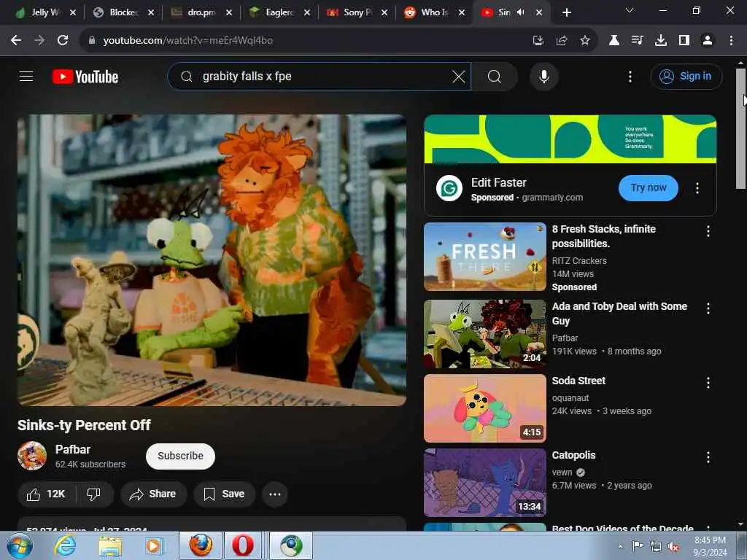The width and height of the screenshot is (747, 560).
Task: Open options for Catopolis video
Action: tap(708, 457)
